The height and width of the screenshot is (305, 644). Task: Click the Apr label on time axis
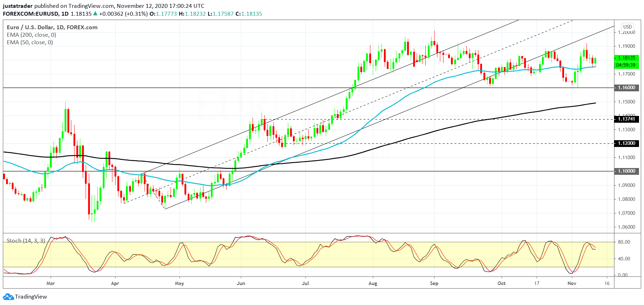pyautogui.click(x=115, y=284)
